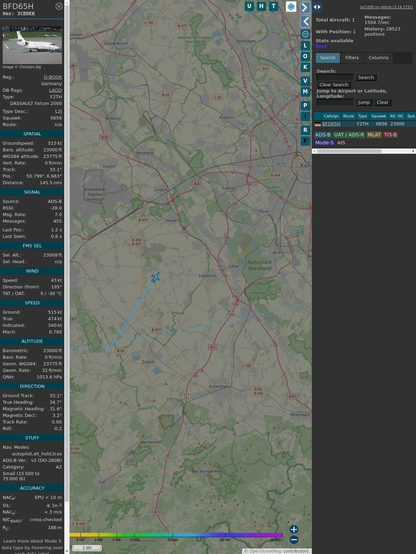416x554 pixels.
Task: Toggle the ADS-B source filter
Action: coord(323,135)
